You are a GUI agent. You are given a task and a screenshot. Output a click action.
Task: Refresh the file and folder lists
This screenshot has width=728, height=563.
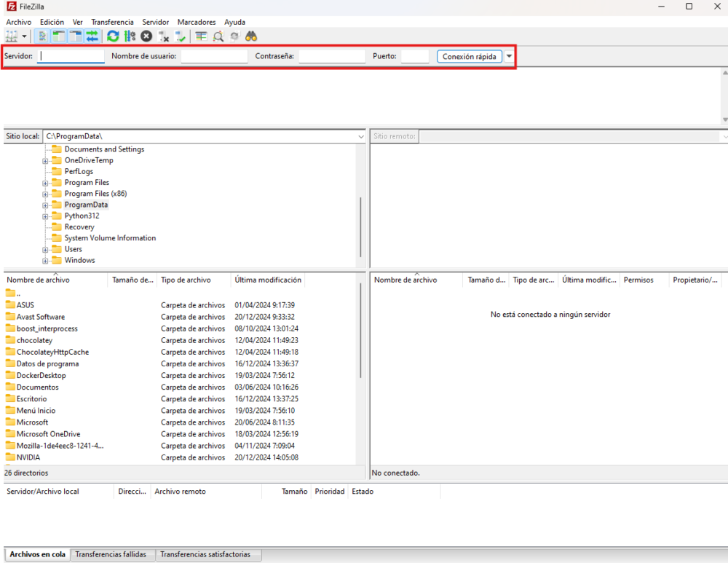click(113, 36)
